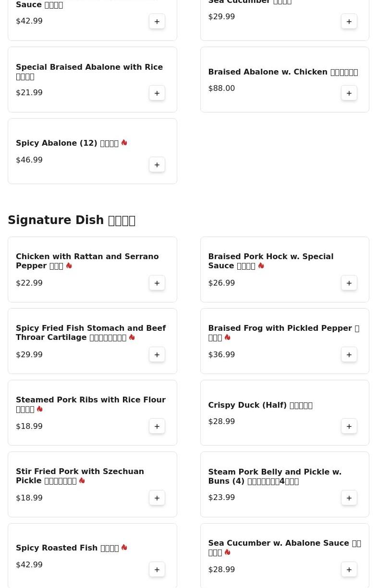Image resolution: width=377 pixels, height=588 pixels.
Task: Open Spicy Roasted Fish item title
Action: pyautogui.click(x=67, y=548)
